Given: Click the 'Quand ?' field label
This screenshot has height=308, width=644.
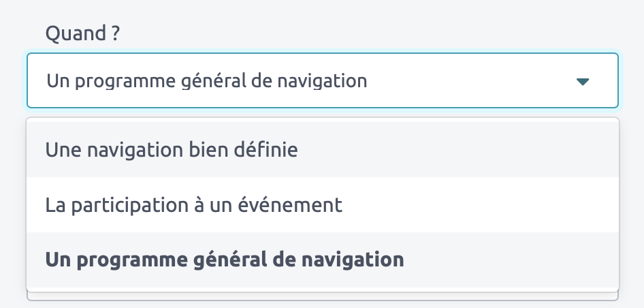Looking at the screenshot, I should tap(82, 33).
